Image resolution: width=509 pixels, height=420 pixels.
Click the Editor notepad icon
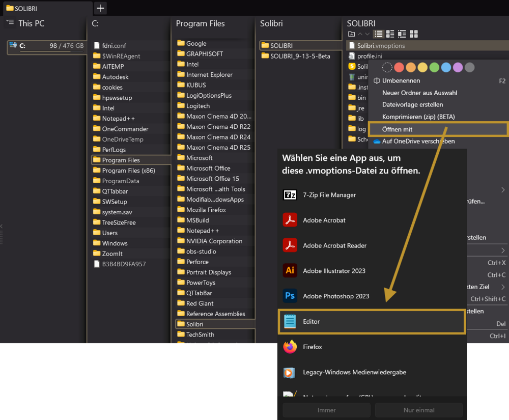[x=290, y=321]
